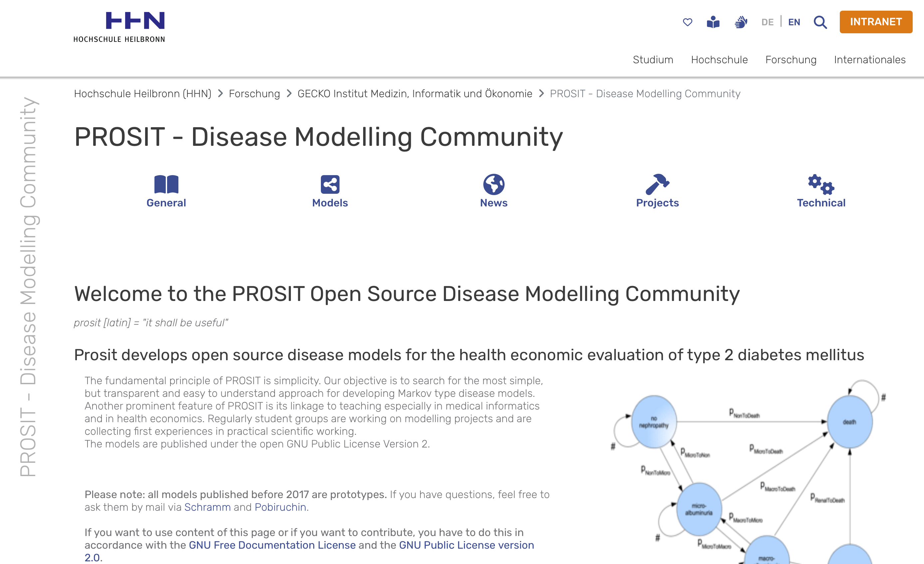924x564 pixels.
Task: Click the News globe icon
Action: (494, 184)
